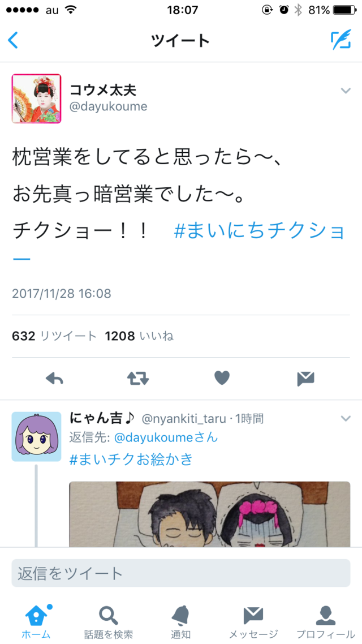Open the 通知 notifications tab

tap(180, 621)
